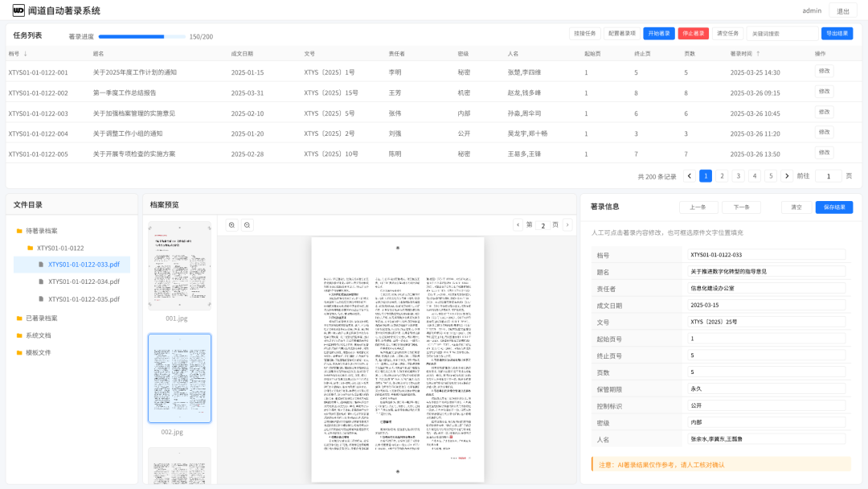Image resolution: width=868 pixels, height=489 pixels.
Task: Click the 著录进度 progress bar
Action: pos(142,36)
